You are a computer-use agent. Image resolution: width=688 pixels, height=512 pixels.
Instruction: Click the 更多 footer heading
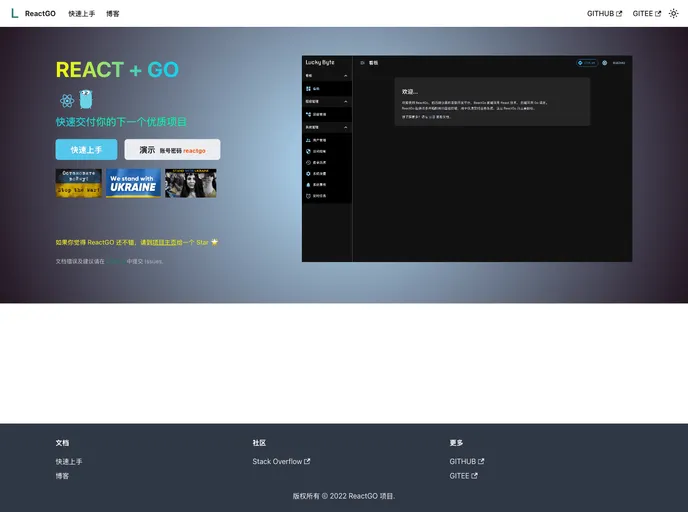(x=456, y=443)
